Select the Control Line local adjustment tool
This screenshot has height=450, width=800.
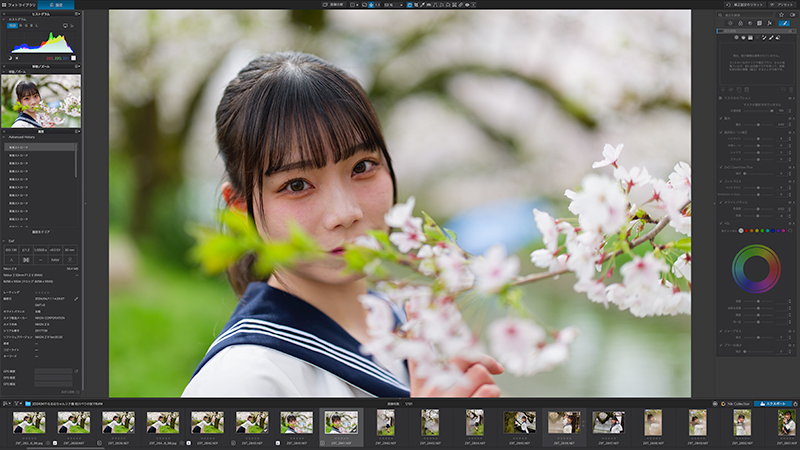click(743, 37)
